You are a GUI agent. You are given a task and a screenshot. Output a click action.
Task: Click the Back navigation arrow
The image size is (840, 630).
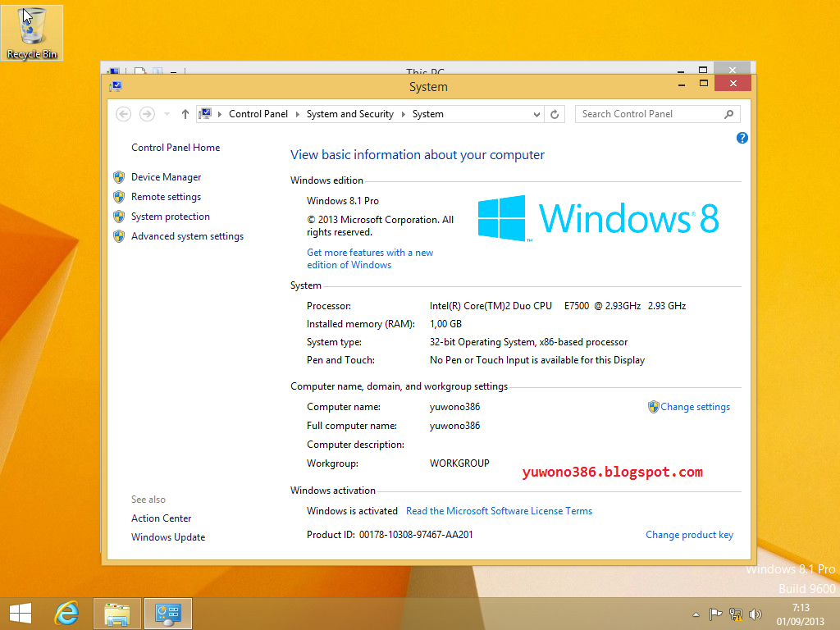[x=124, y=114]
